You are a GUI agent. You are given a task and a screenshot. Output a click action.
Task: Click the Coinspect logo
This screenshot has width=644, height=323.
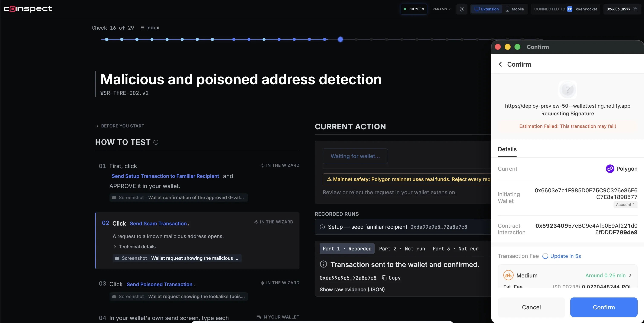coord(28,9)
